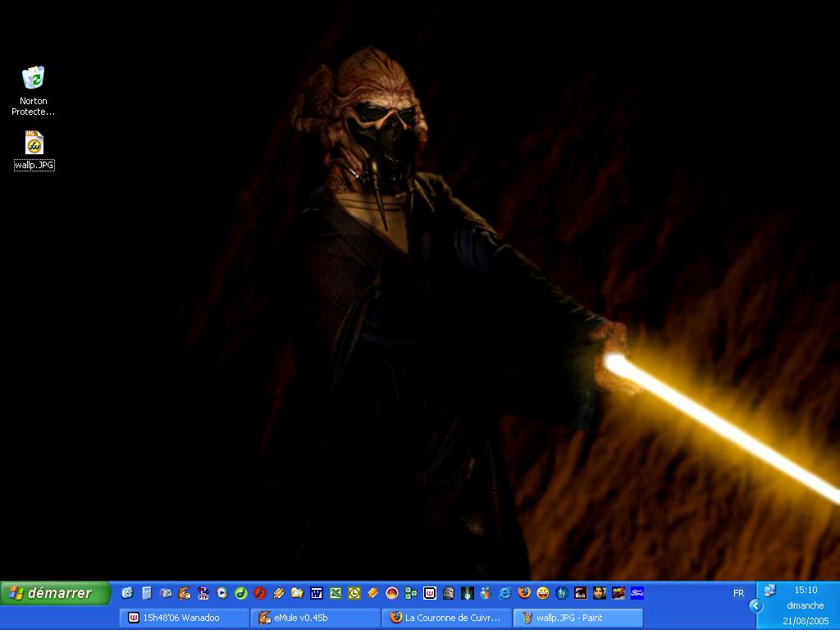Switch to La Couronne de Cuivr... Firefox window

pyautogui.click(x=447, y=618)
